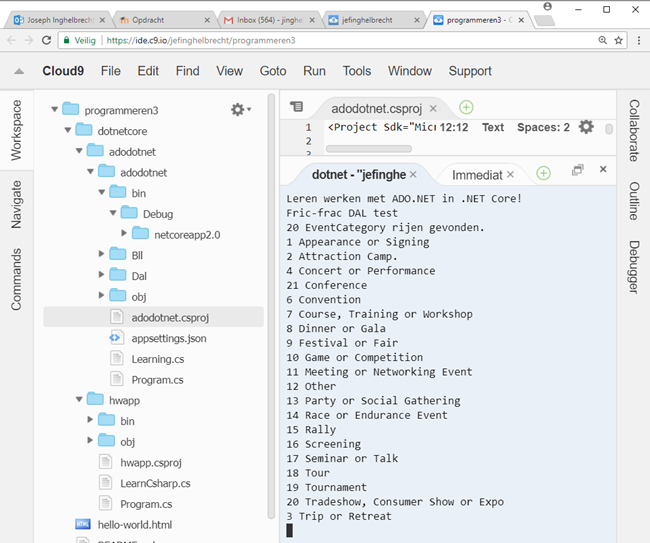Open the Outline side panel
The width and height of the screenshot is (650, 543).
(x=634, y=201)
